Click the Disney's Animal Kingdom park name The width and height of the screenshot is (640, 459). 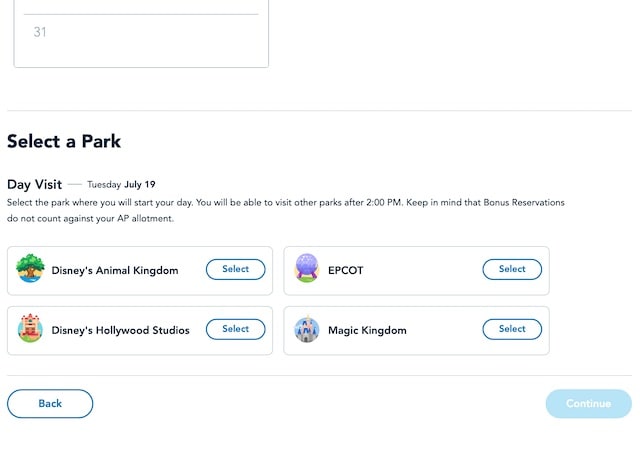click(x=115, y=271)
